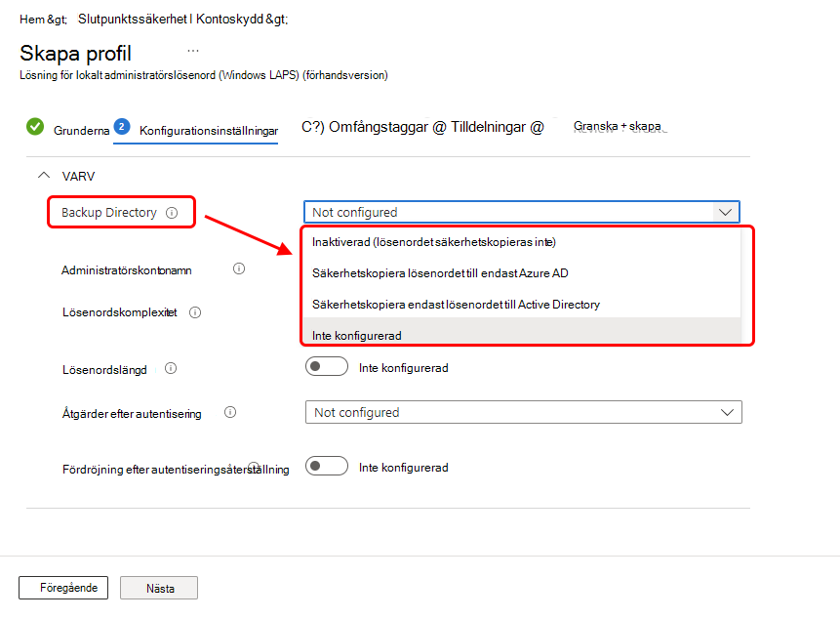Screen dimensions: 840x619
Task: Click info icon beside Lösenordslängd
Action: click(x=171, y=368)
